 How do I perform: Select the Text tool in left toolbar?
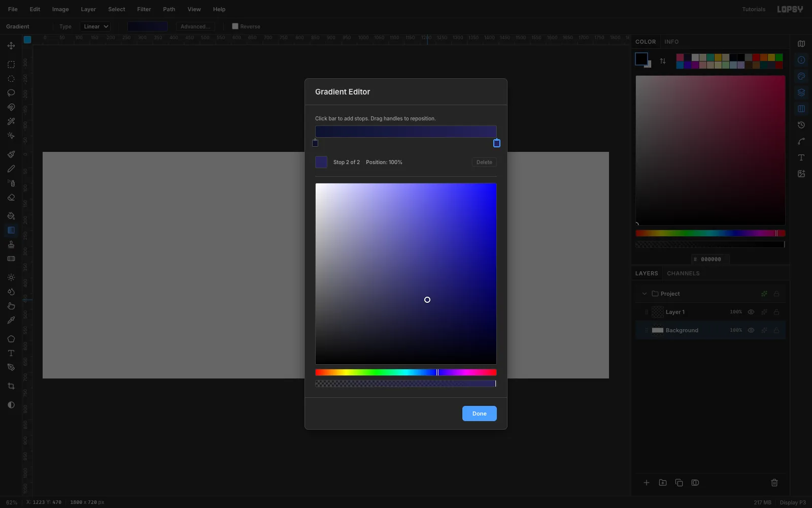(11, 353)
